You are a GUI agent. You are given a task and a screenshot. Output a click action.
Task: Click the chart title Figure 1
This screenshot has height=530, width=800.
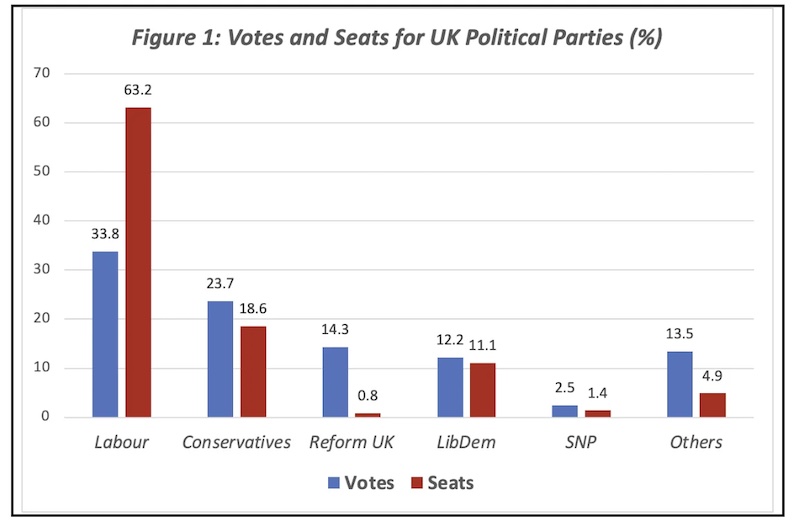(397, 38)
